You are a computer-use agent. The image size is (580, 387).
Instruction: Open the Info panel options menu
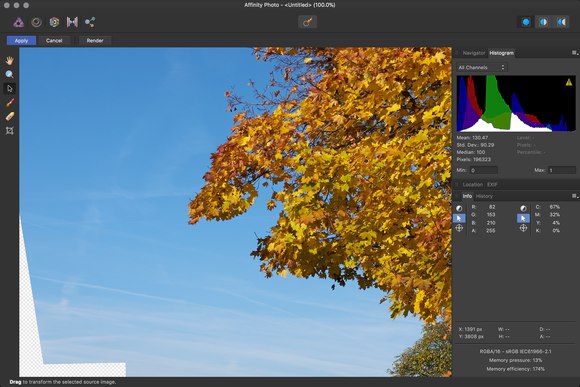tap(574, 196)
